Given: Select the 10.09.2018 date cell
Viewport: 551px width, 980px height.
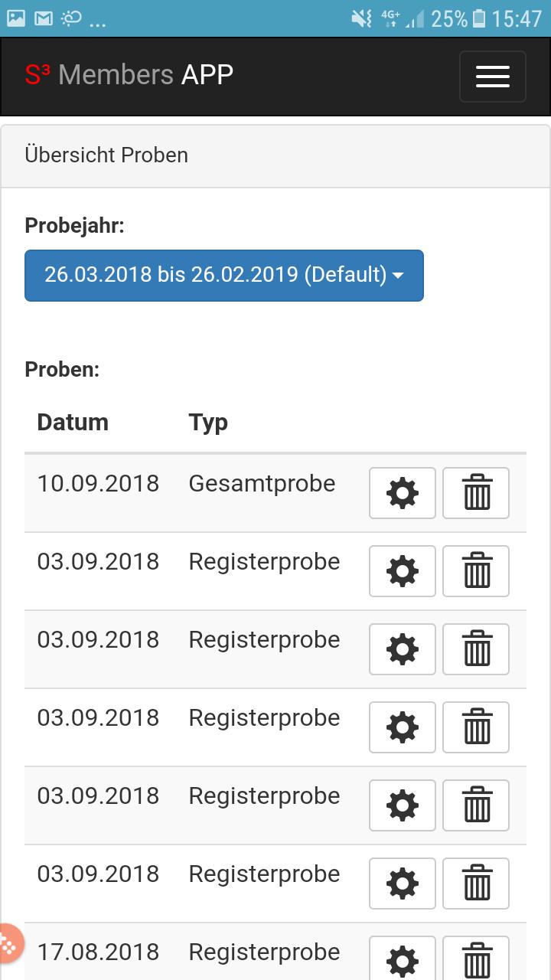Looking at the screenshot, I should point(98,484).
